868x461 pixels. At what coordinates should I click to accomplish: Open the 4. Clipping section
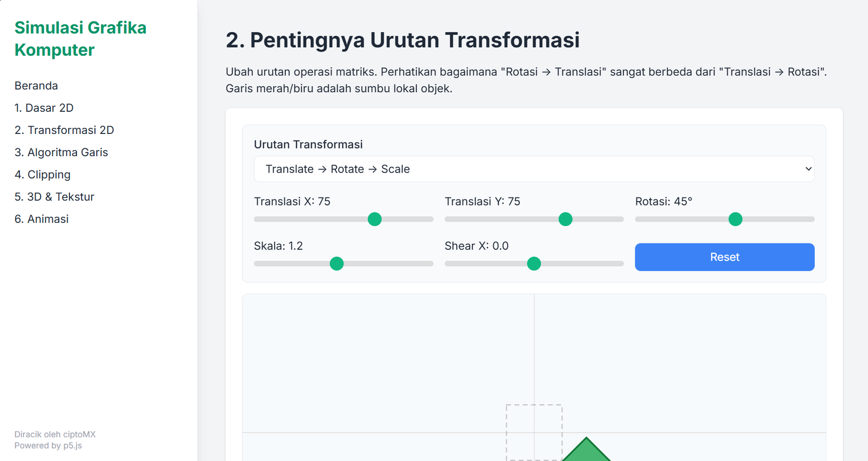[42, 175]
